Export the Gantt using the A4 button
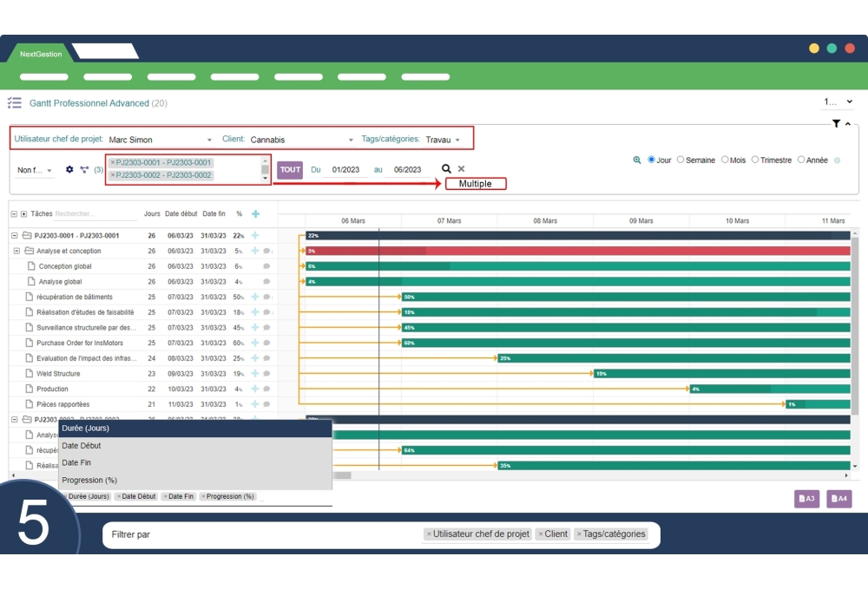Image resolution: width=868 pixels, height=589 pixels. pyautogui.click(x=838, y=499)
